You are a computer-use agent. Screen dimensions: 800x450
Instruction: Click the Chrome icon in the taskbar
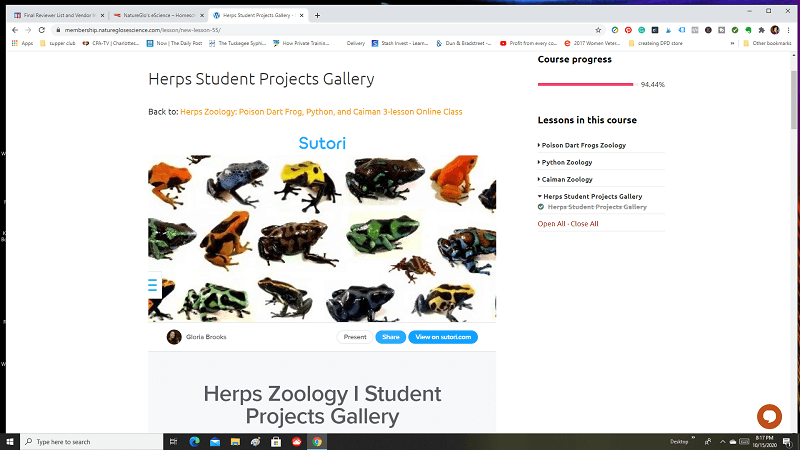317,442
